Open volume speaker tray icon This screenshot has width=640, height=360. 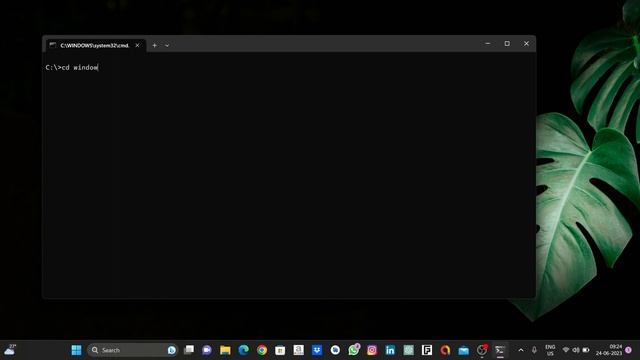(576, 350)
